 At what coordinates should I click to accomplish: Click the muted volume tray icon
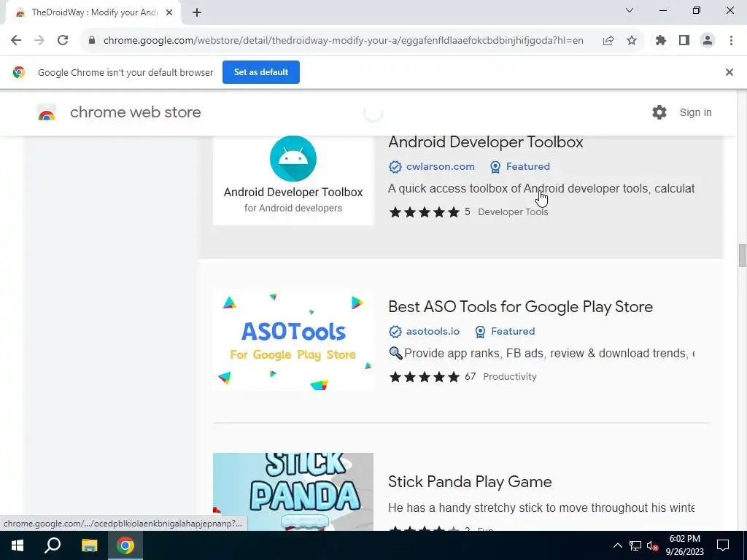coord(653,545)
